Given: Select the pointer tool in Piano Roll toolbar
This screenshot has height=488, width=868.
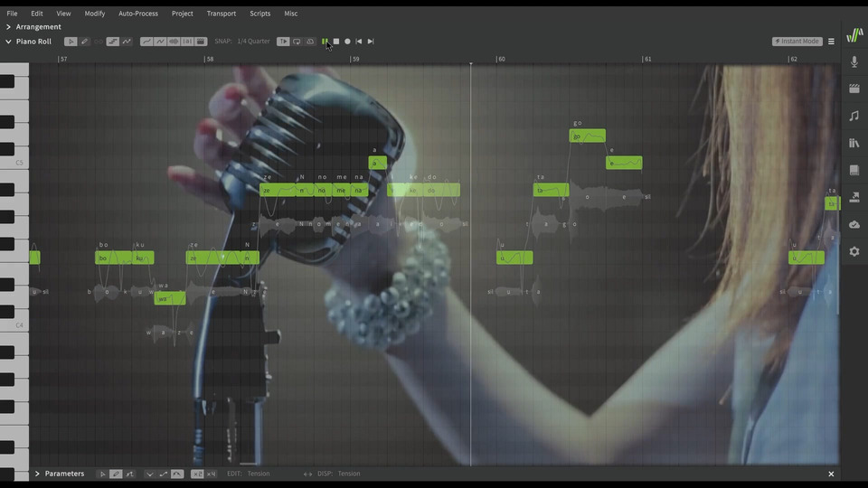Looking at the screenshot, I should [x=71, y=42].
